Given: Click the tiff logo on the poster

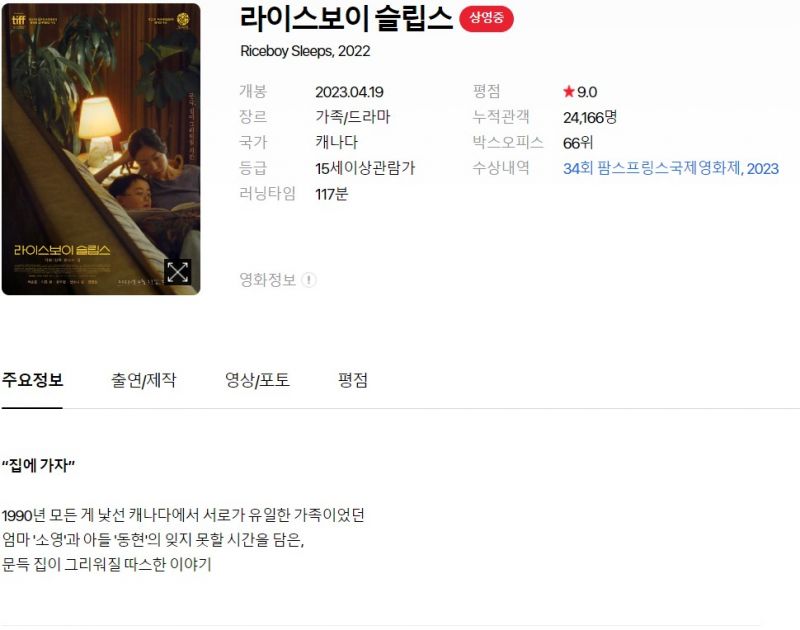Looking at the screenshot, I should 18,20.
